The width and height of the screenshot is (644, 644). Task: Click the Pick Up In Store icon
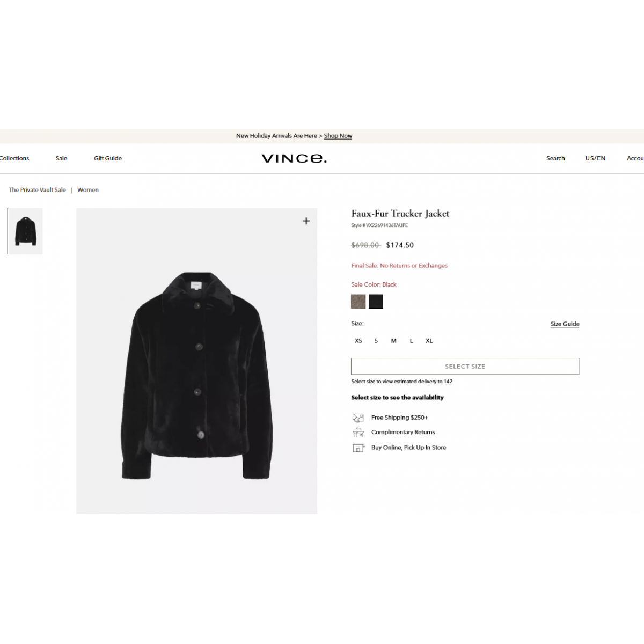pos(358,448)
